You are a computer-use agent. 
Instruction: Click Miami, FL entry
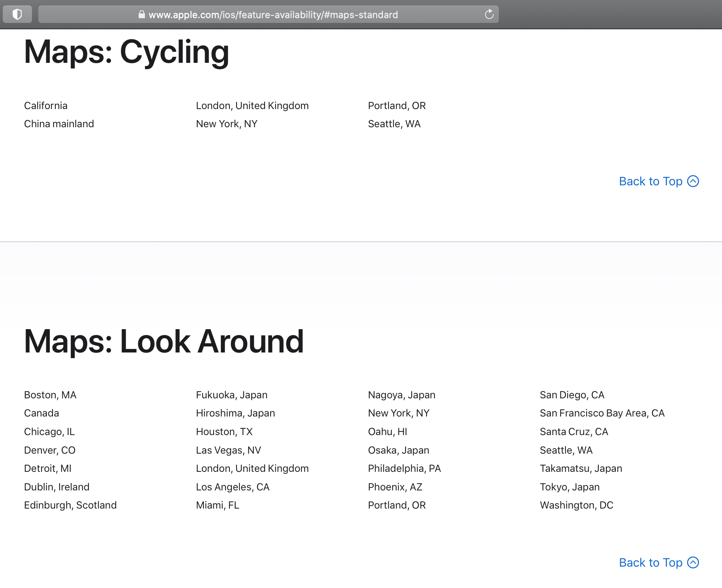tap(218, 505)
